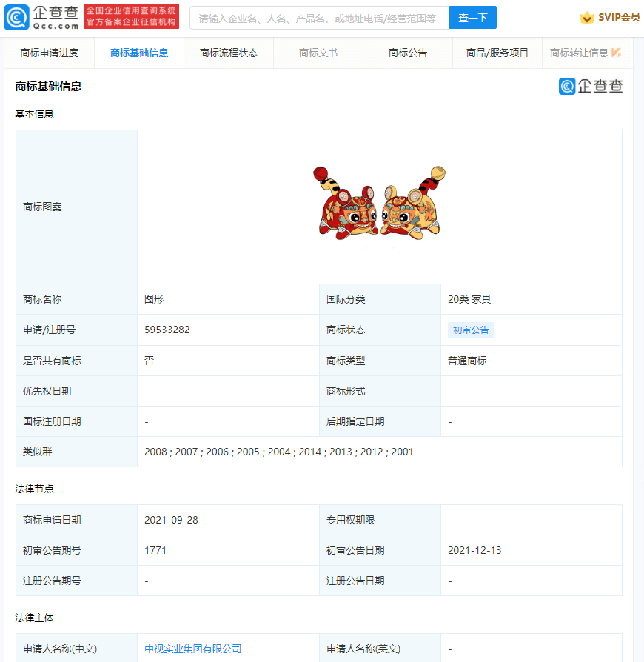Open the 商标流程状态 tab
Image resolution: width=644 pixels, height=662 pixels.
point(229,53)
